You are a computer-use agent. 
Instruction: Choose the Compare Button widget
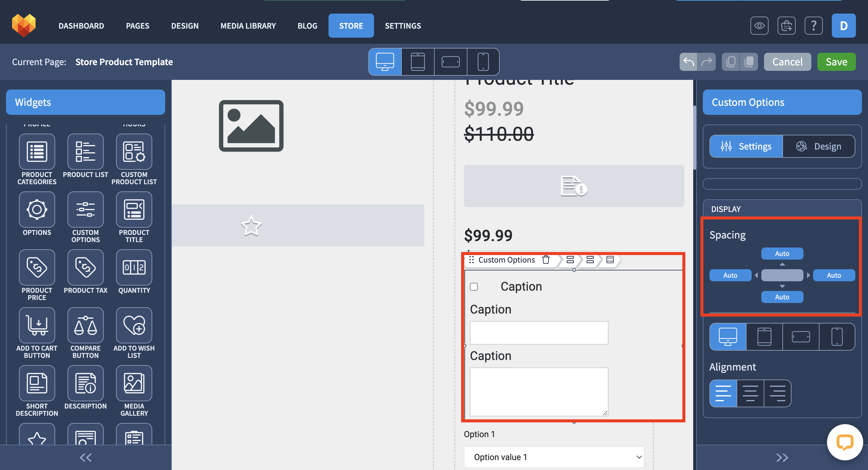85,326
